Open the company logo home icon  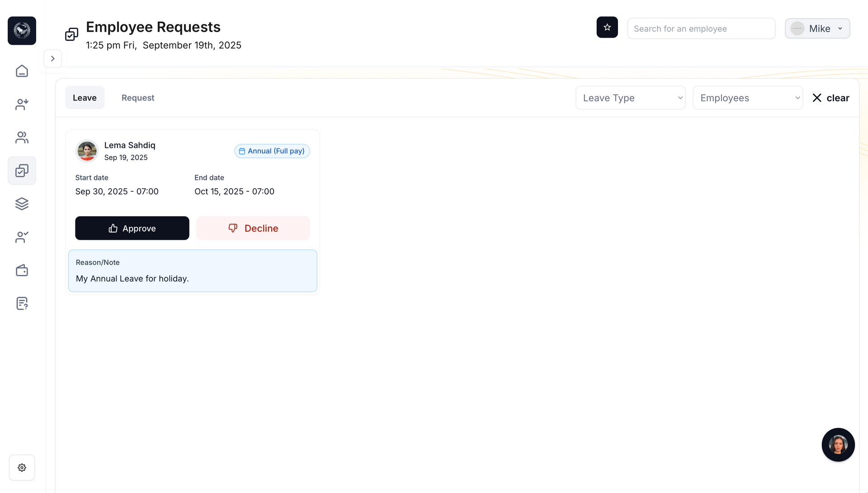pos(22,31)
